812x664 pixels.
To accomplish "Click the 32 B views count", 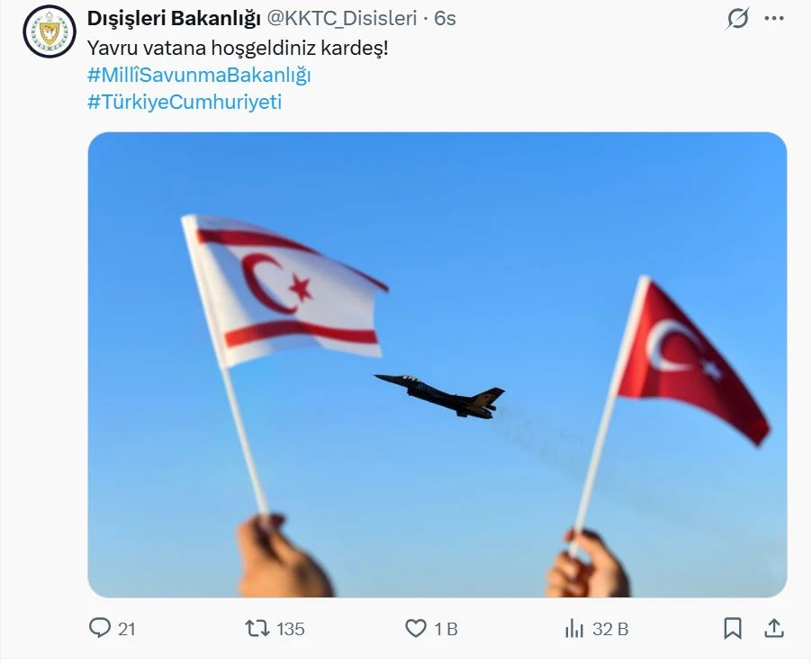I will coord(610,629).
